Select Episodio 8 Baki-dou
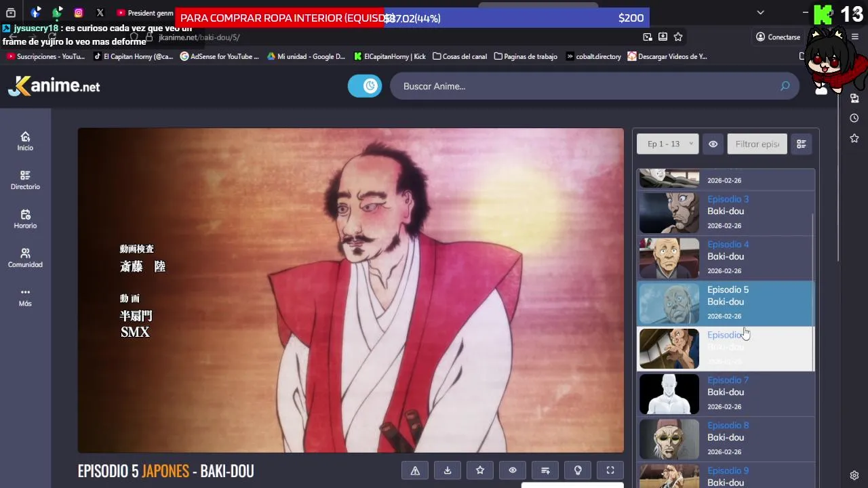Screen dimensions: 868x488 [726, 440]
